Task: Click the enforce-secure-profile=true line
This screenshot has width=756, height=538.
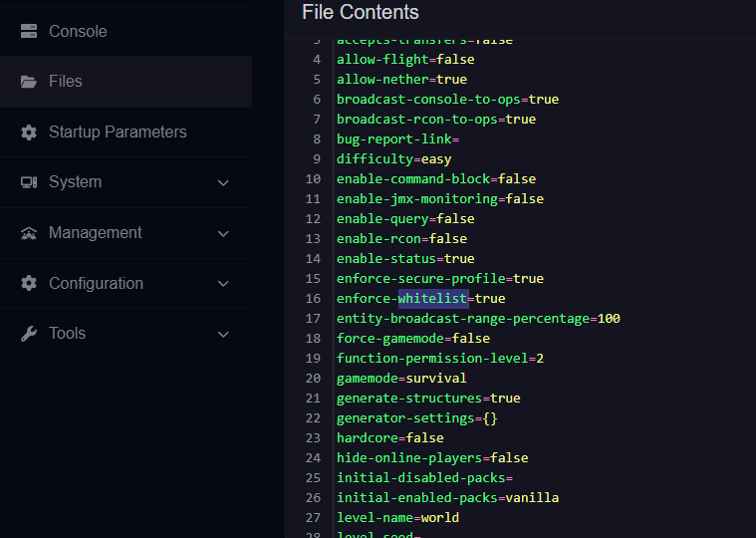Action: pos(439,279)
